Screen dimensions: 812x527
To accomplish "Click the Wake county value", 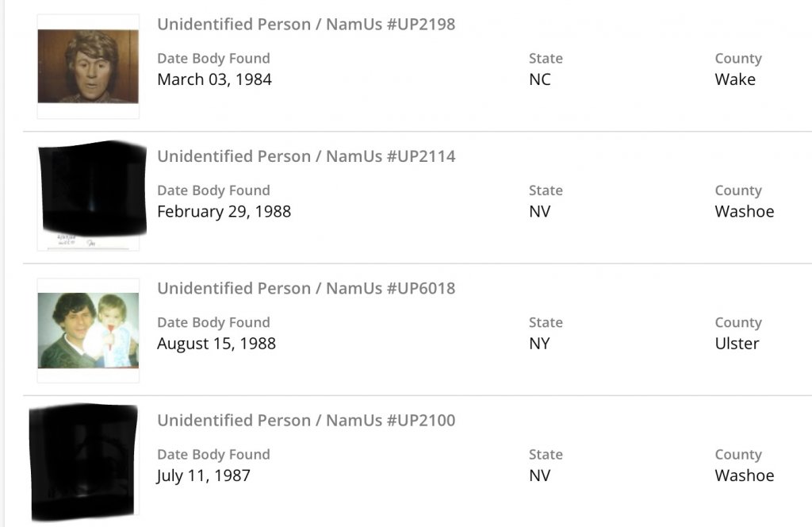I will [735, 79].
